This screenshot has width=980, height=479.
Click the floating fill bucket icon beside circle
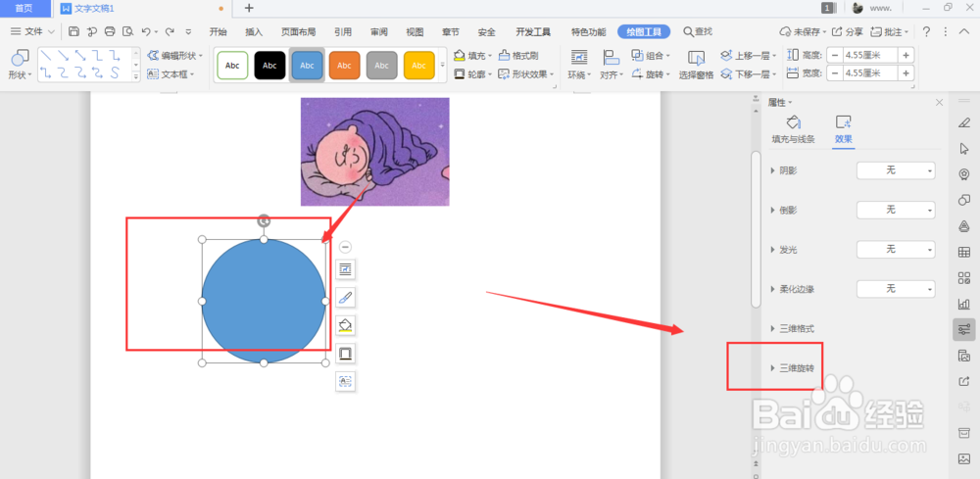345,325
